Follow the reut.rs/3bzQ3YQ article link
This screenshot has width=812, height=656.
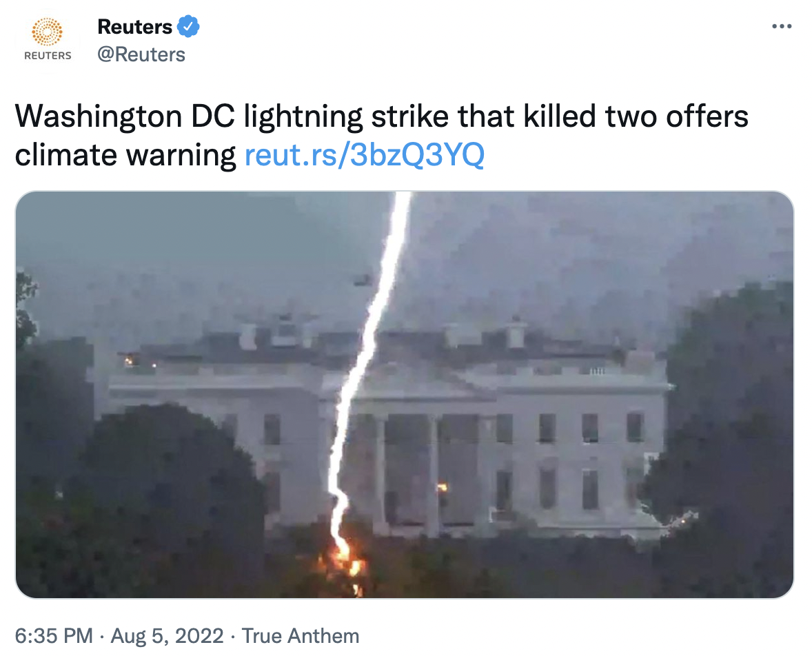(364, 155)
